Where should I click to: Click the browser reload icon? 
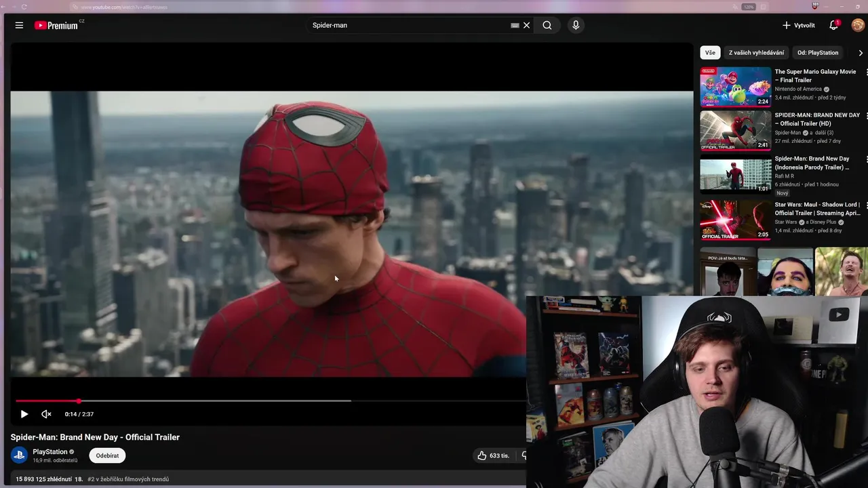pos(24,7)
